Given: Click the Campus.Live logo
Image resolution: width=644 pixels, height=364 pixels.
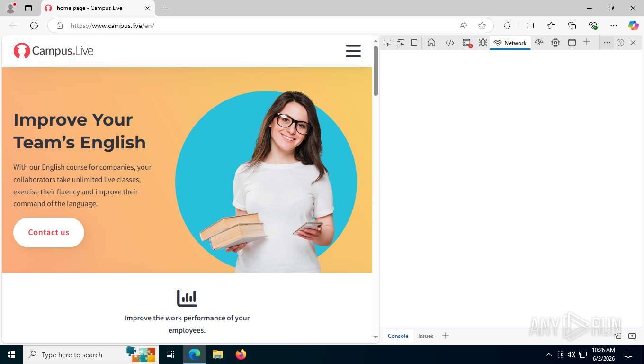Looking at the screenshot, I should coord(54,51).
